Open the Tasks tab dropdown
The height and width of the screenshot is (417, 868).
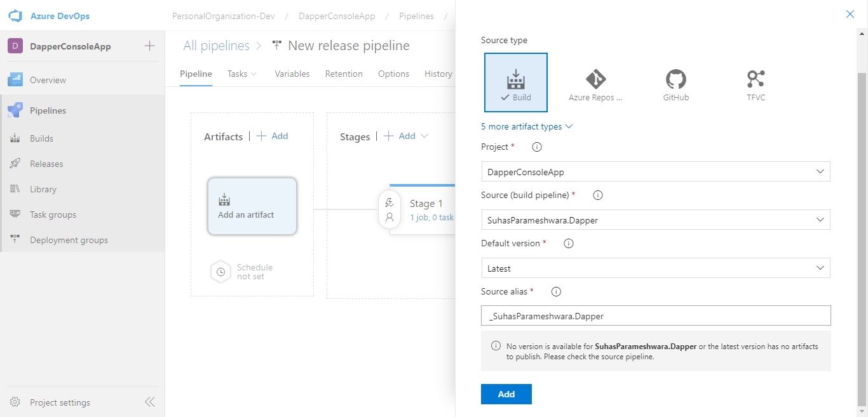pos(242,74)
